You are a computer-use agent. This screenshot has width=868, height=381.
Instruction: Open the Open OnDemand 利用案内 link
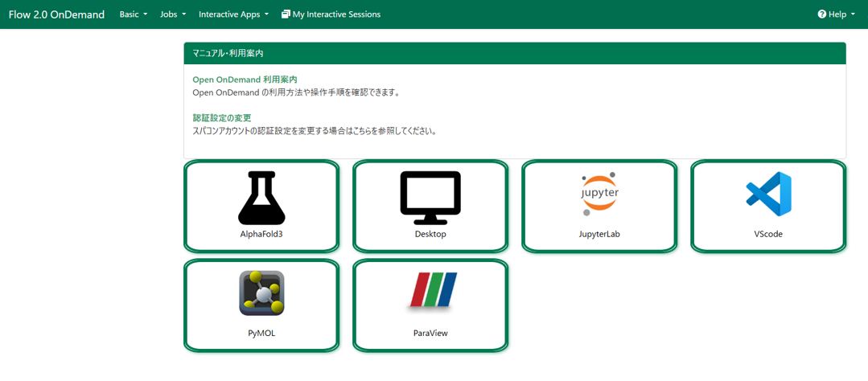[245, 80]
